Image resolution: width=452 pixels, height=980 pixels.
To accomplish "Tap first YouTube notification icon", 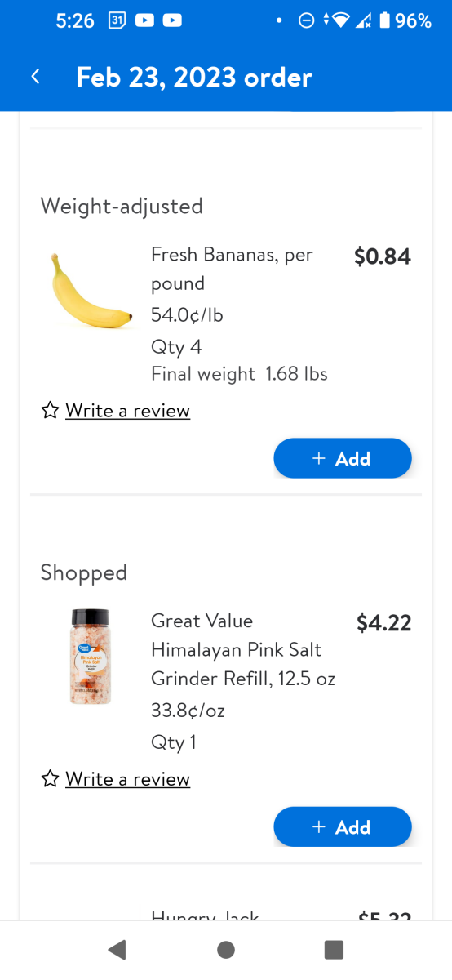I will (x=144, y=20).
